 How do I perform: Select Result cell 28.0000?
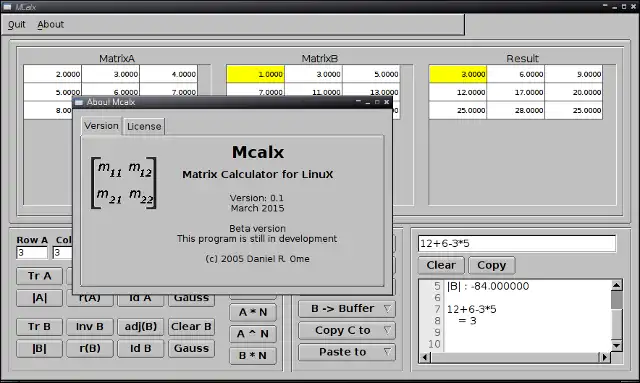pyautogui.click(x=516, y=110)
